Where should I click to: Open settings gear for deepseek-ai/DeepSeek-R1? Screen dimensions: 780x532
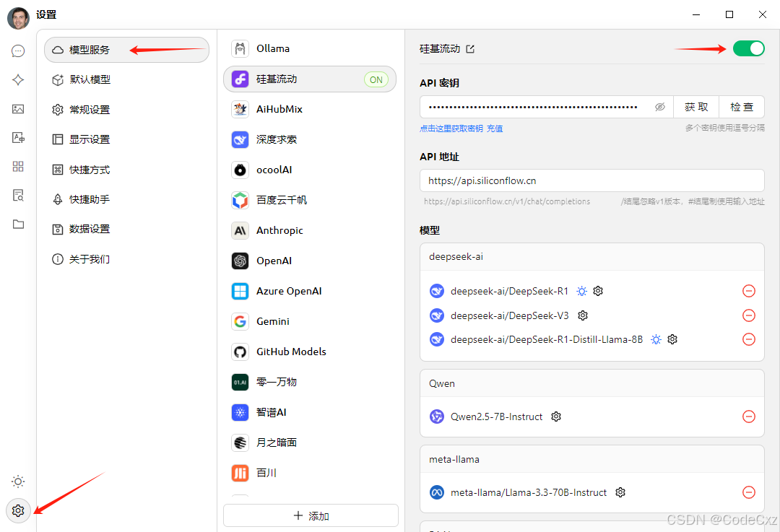coord(598,291)
